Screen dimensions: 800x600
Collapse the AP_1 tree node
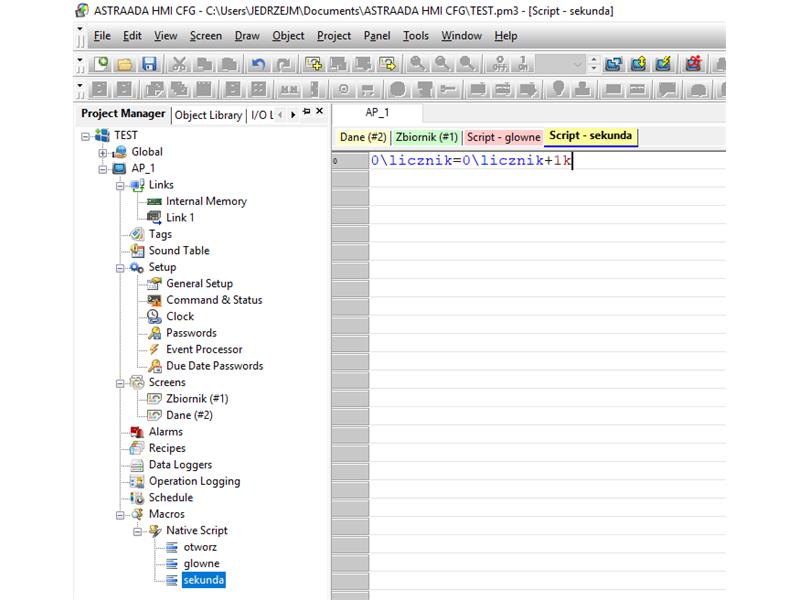click(x=103, y=169)
